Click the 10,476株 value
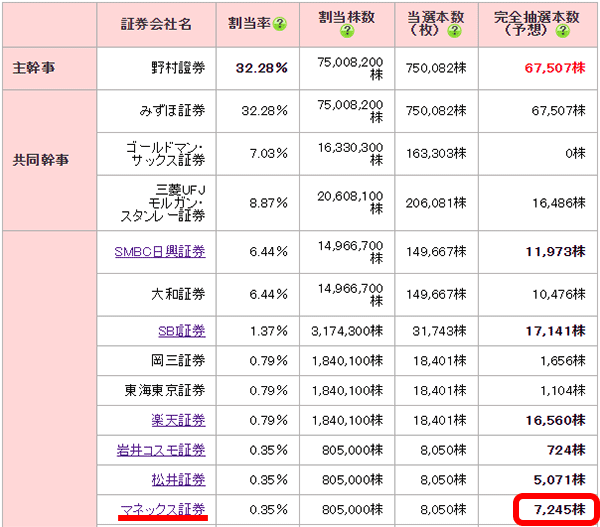This screenshot has width=600, height=527. 559,295
